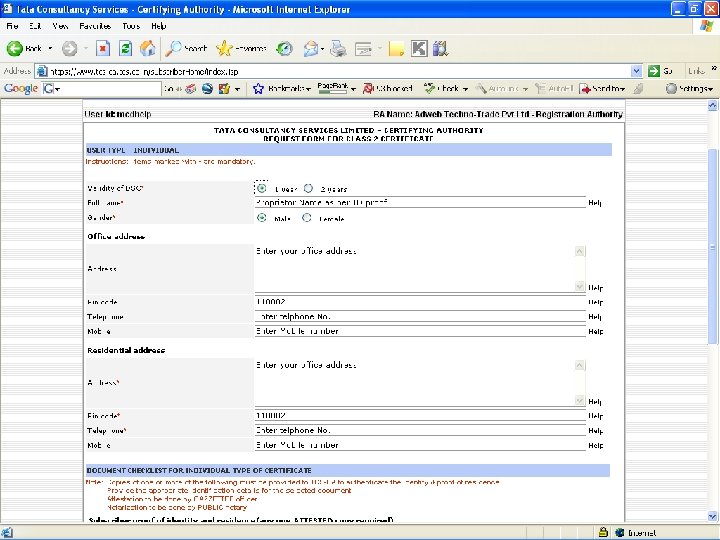Viewport: 720px width, 540px height.
Task: Expand the Check dropdown arrow
Action: pyautogui.click(x=465, y=89)
